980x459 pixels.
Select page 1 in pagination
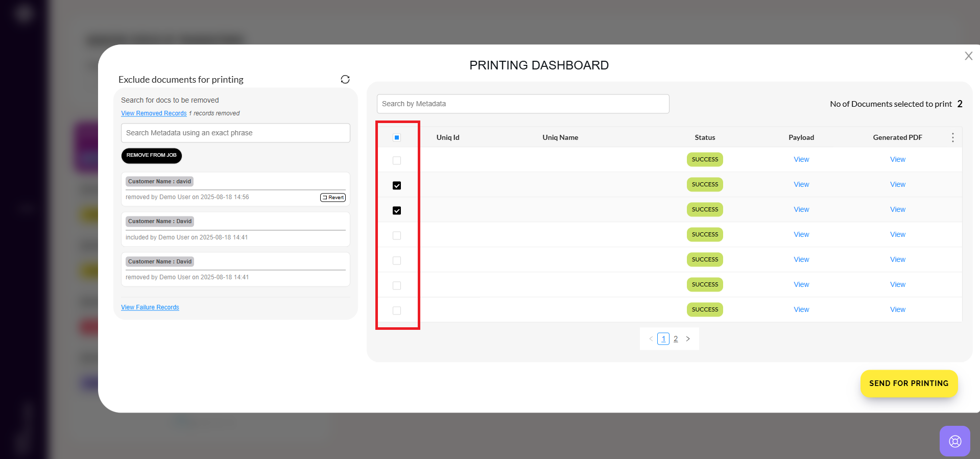point(663,339)
